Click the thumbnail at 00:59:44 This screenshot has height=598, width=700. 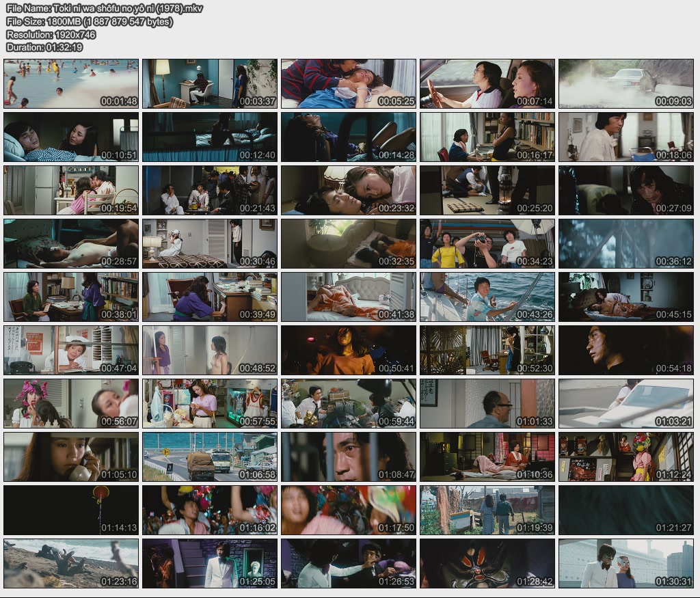coord(349,403)
